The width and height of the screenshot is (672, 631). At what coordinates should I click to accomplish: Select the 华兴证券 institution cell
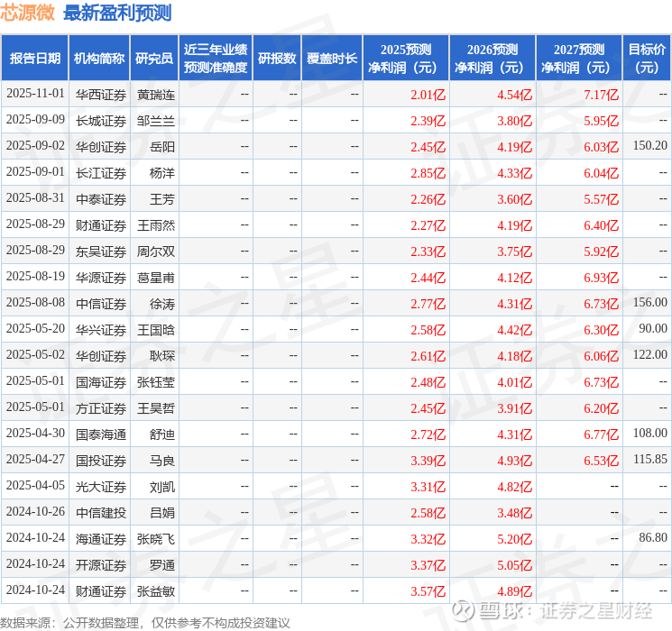(101, 330)
